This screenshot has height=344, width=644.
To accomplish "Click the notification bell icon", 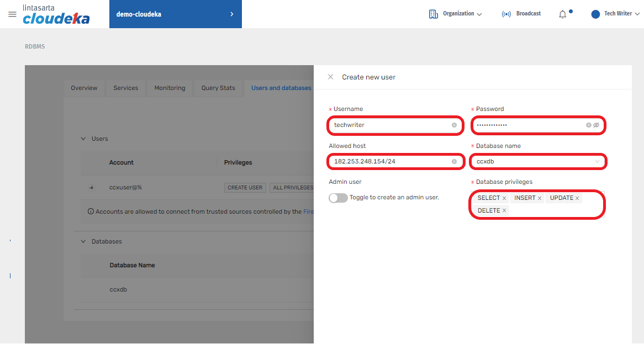I will click(562, 14).
